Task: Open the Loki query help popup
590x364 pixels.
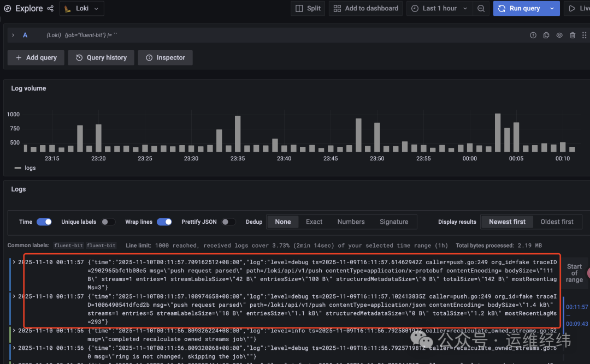Action: coord(533,34)
